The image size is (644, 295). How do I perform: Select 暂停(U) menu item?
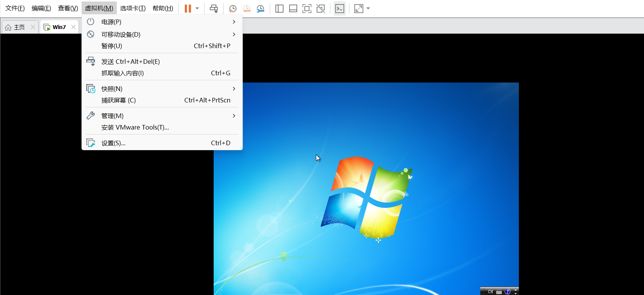tap(162, 46)
